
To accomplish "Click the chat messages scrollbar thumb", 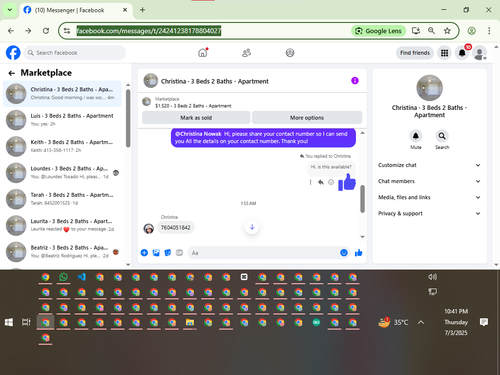I will (362, 199).
